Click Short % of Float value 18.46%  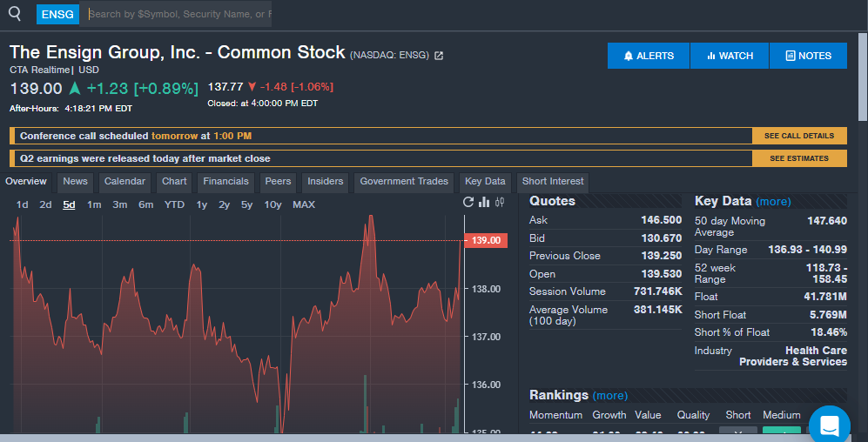click(829, 332)
